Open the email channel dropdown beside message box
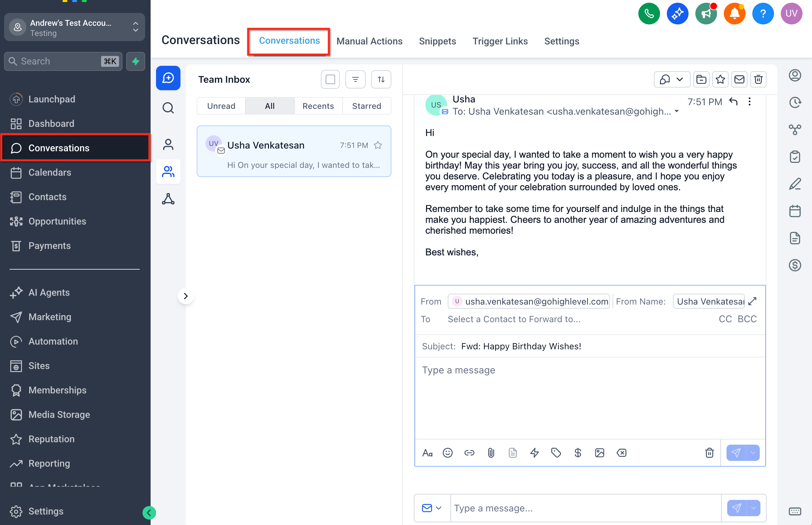Screen dimensions: 812x525 (x=431, y=508)
